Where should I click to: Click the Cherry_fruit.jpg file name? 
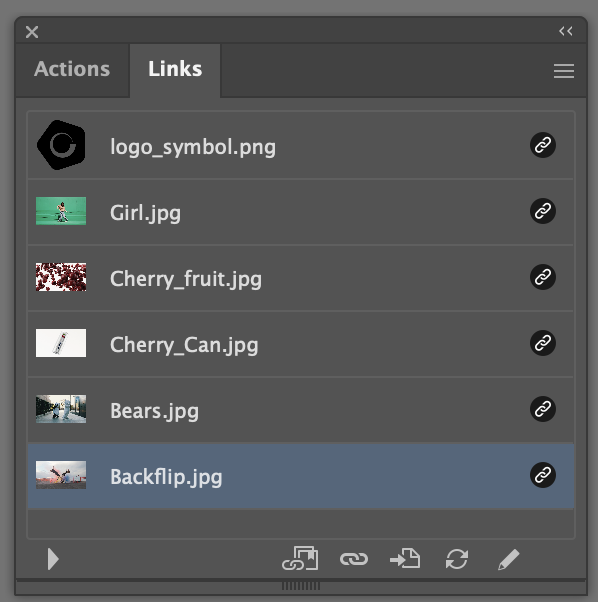[x=186, y=280]
